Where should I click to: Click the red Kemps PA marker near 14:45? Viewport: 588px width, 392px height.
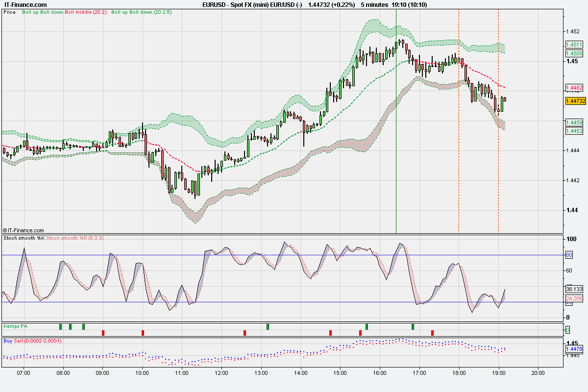[x=330, y=333]
